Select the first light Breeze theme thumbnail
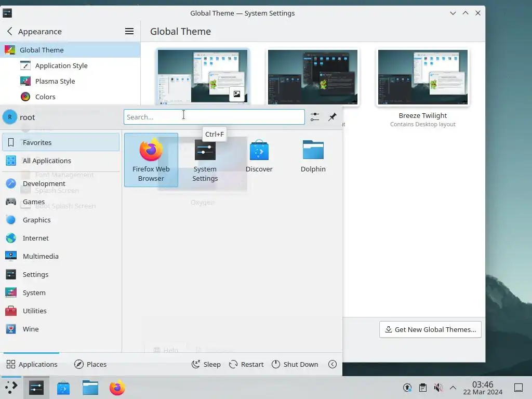The width and height of the screenshot is (532, 399). 203,77
